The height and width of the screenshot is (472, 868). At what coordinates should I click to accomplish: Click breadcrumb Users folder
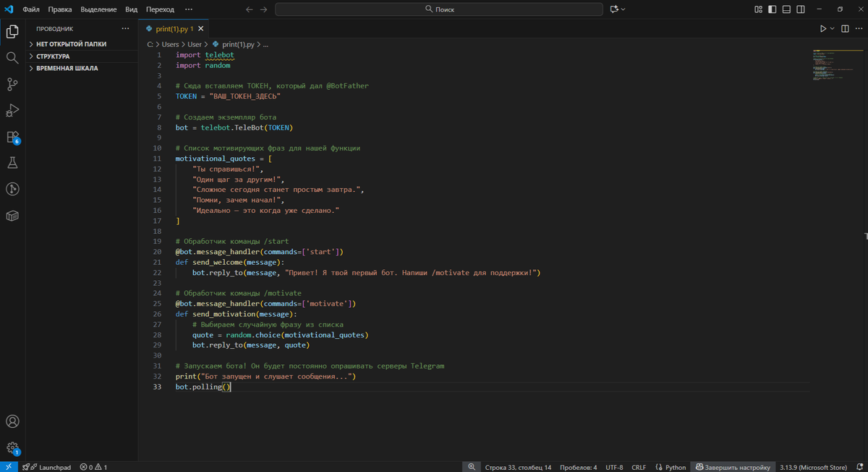coord(170,44)
